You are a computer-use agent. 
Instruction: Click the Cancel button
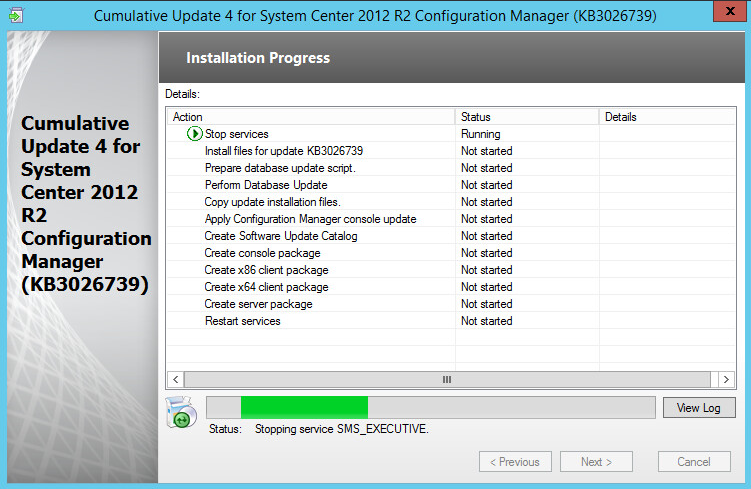(693, 462)
